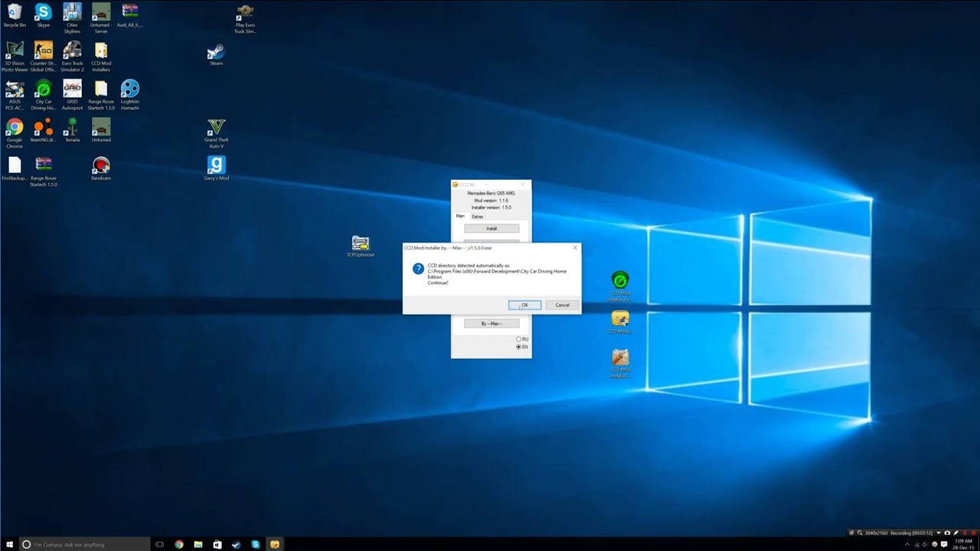Select the Range Rover Startech 1.5.0 archive
The image size is (980, 551).
tap(44, 171)
